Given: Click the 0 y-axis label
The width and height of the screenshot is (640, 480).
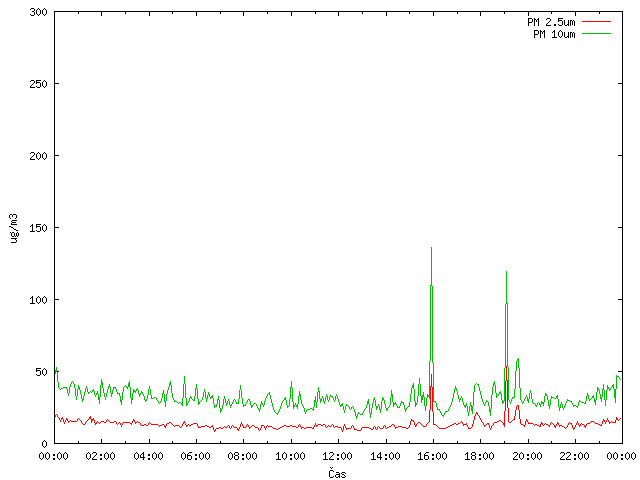Looking at the screenshot, I should tap(44, 444).
